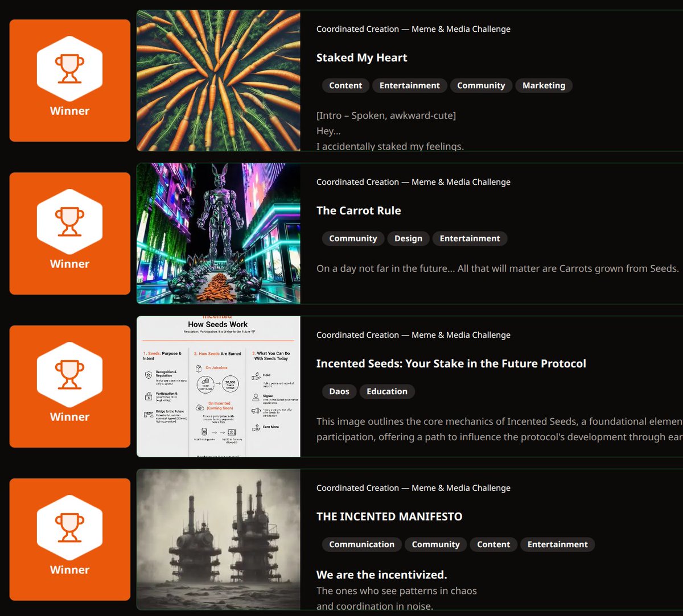The height and width of the screenshot is (616, 683).
Task: Click the Winner label beside Staked My Heart
Action: click(69, 111)
